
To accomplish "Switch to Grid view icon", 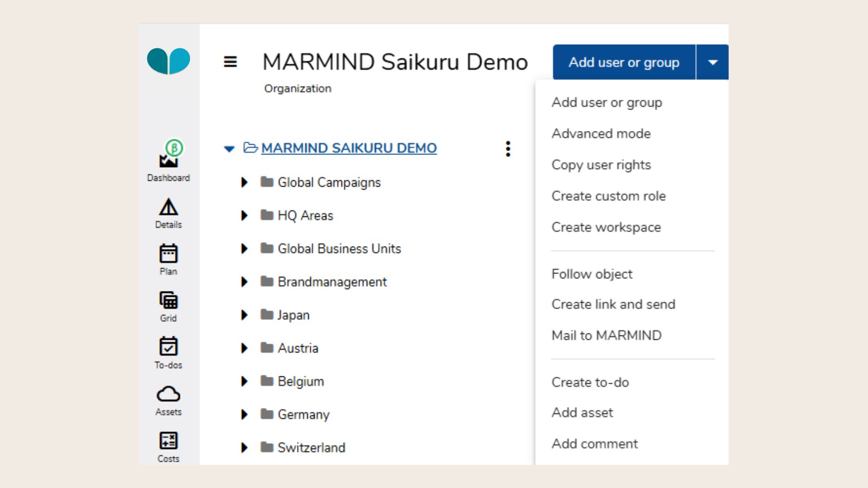I will 168,300.
